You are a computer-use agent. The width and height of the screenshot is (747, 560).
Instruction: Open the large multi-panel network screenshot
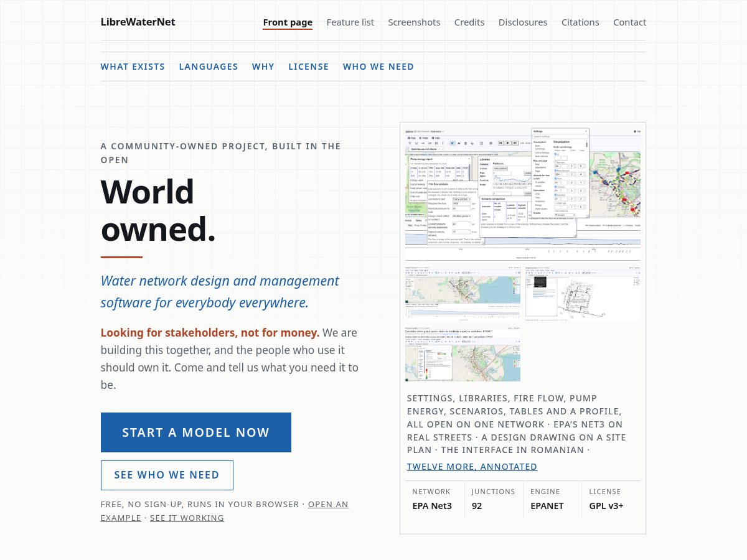[x=523, y=194]
